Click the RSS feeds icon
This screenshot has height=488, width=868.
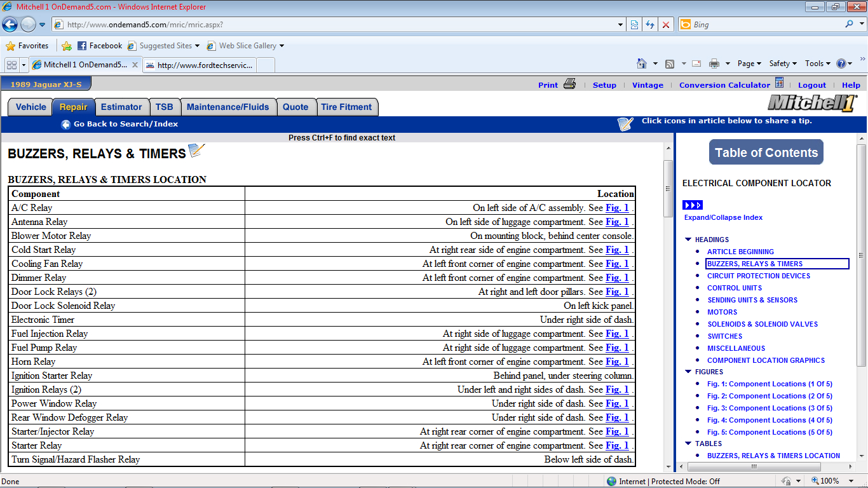[670, 64]
